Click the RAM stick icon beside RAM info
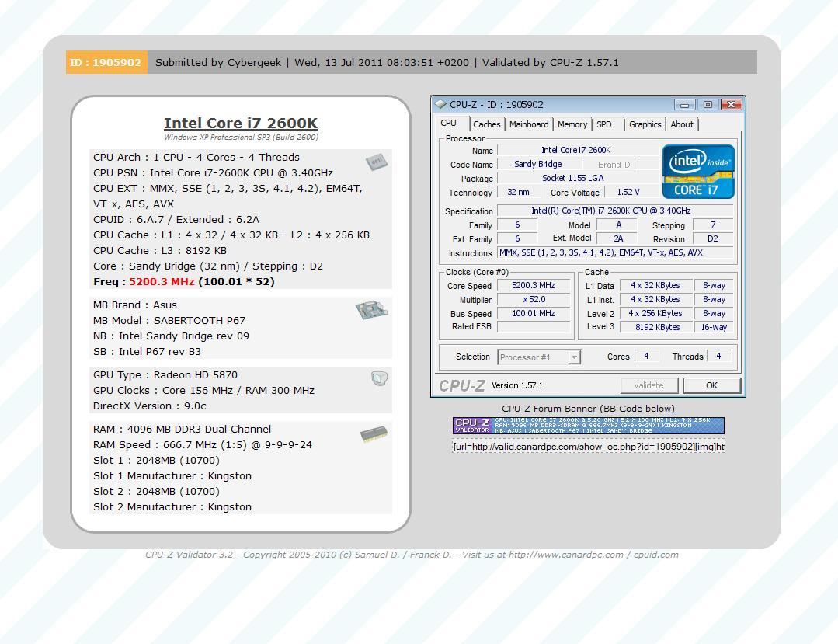 [374, 434]
